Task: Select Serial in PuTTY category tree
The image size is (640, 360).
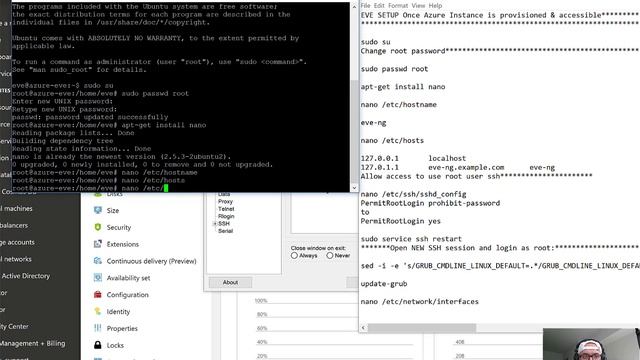Action: 225,231
